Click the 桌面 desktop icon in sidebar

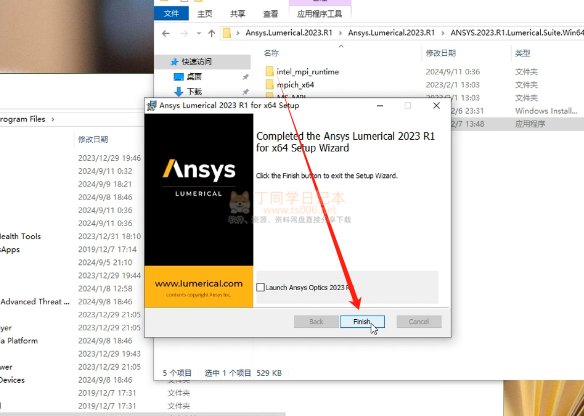[x=179, y=77]
